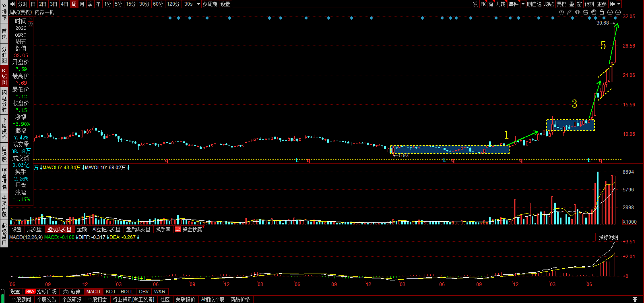Open 首页 home in left sidebar

click(x=4, y=33)
